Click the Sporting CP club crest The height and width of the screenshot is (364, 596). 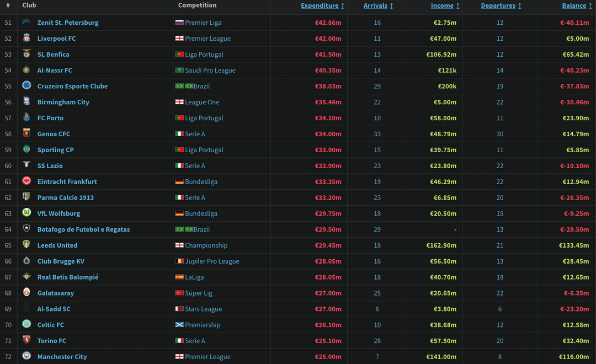point(26,149)
